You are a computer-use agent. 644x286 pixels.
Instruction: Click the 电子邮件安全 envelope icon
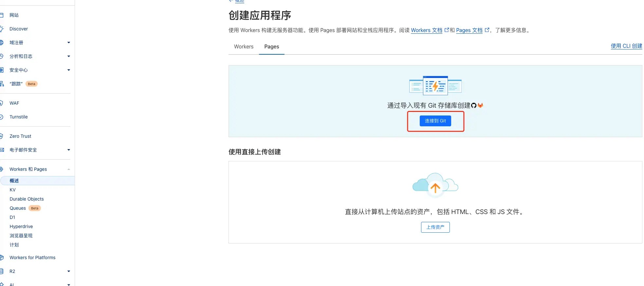(2, 150)
